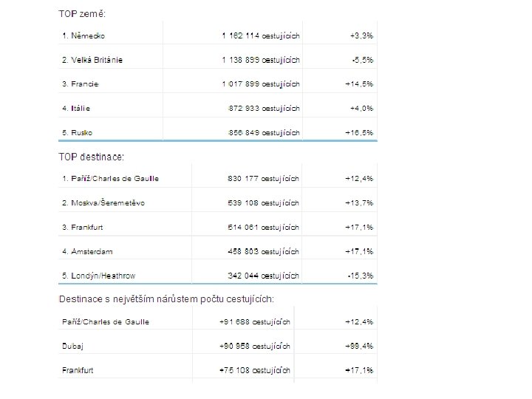Screen dimensions: 532x399
Task: Select the "3. Frankfurt" numbered destination
Action: coord(86,228)
